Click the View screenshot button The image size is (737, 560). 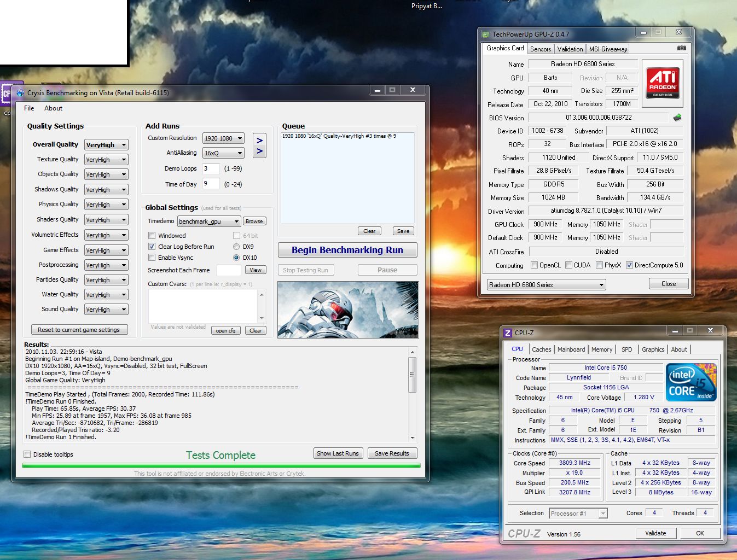pyautogui.click(x=256, y=270)
